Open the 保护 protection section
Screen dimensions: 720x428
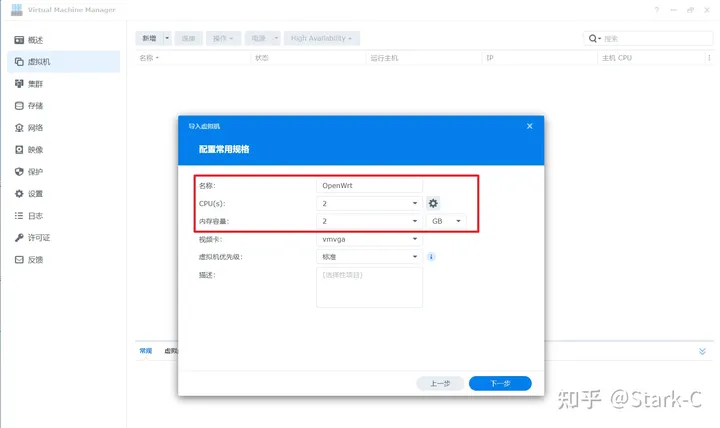coord(63,172)
